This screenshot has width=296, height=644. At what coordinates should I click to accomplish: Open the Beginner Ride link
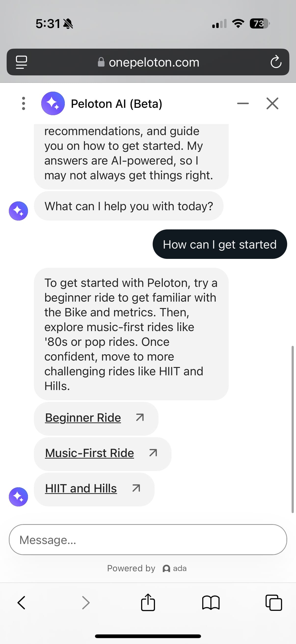coord(83,418)
